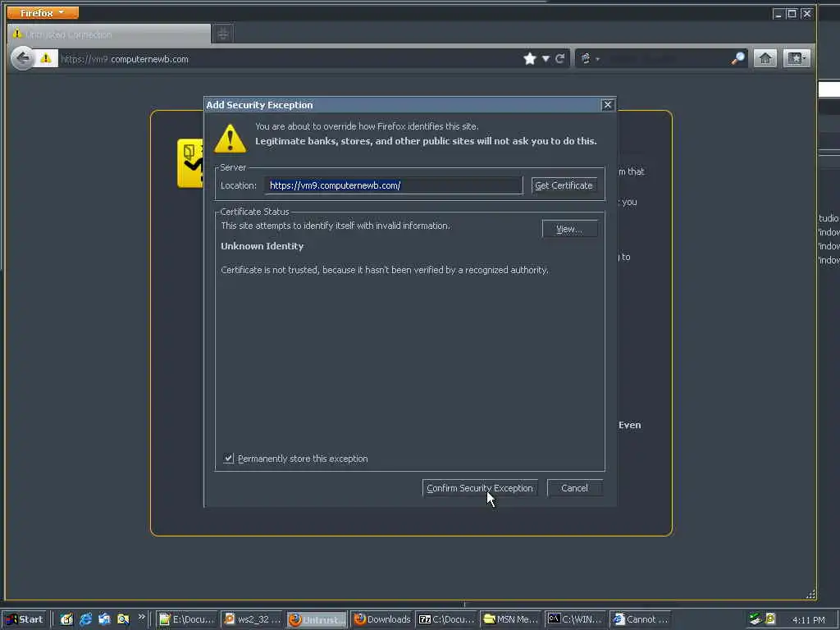Image resolution: width=840 pixels, height=630 pixels.
Task: Switch to C:\WIN... command prompt window
Action: 575,619
